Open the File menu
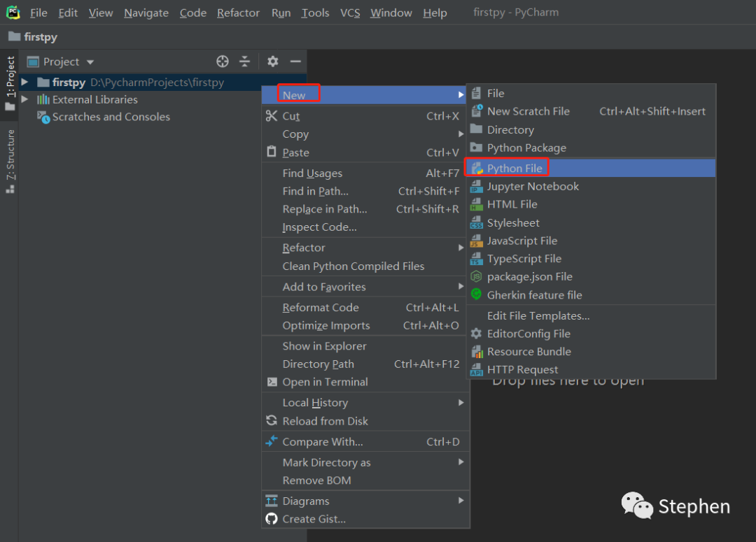756x542 pixels. 38,13
